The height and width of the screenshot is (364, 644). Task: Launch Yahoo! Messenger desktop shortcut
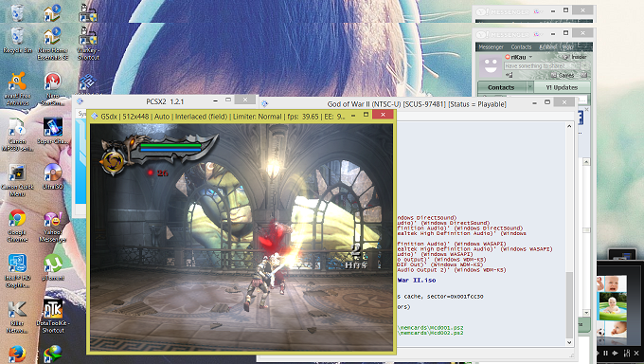(53, 227)
